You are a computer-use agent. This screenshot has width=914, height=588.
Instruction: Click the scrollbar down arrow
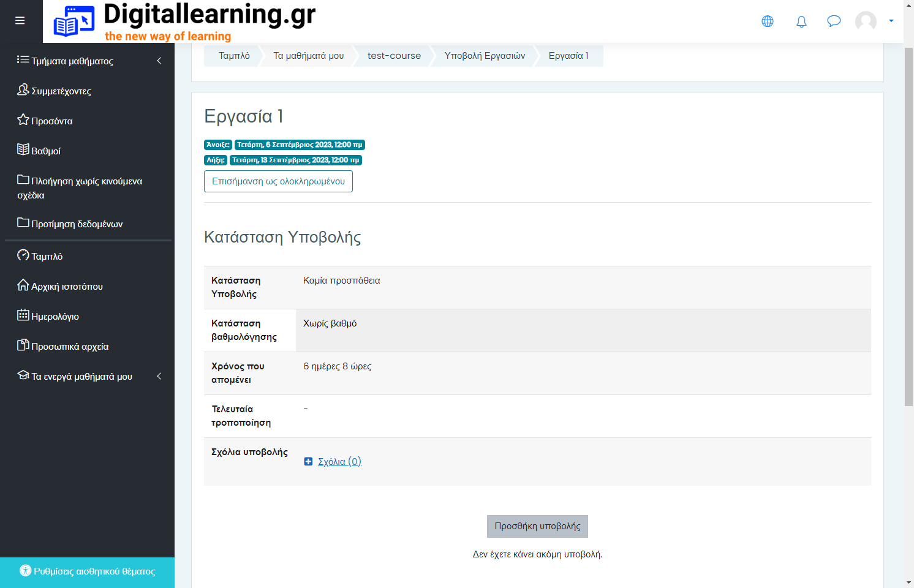coord(908,582)
